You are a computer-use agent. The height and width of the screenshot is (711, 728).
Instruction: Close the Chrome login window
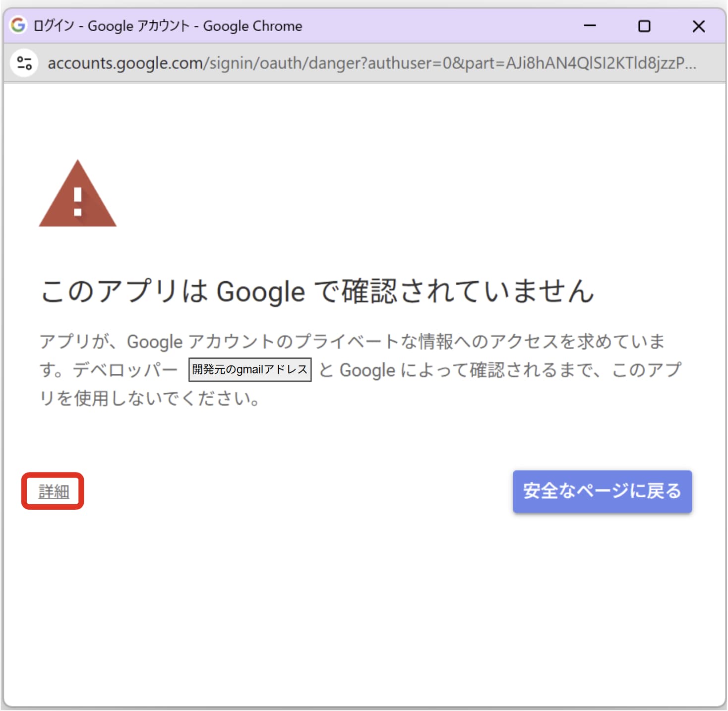pyautogui.click(x=699, y=26)
